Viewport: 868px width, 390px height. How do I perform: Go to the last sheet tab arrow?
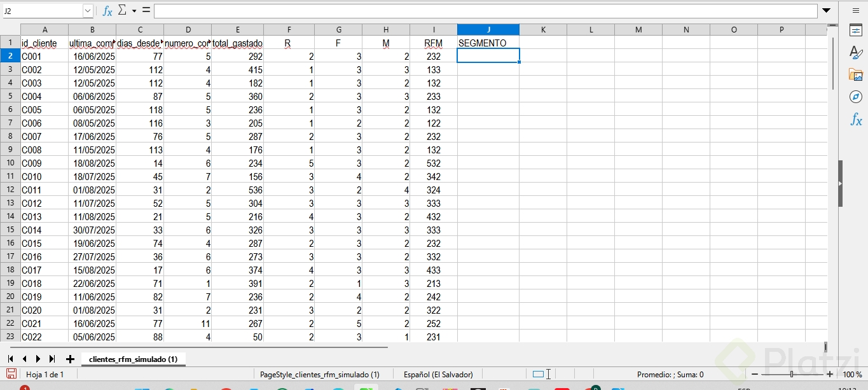(x=52, y=359)
